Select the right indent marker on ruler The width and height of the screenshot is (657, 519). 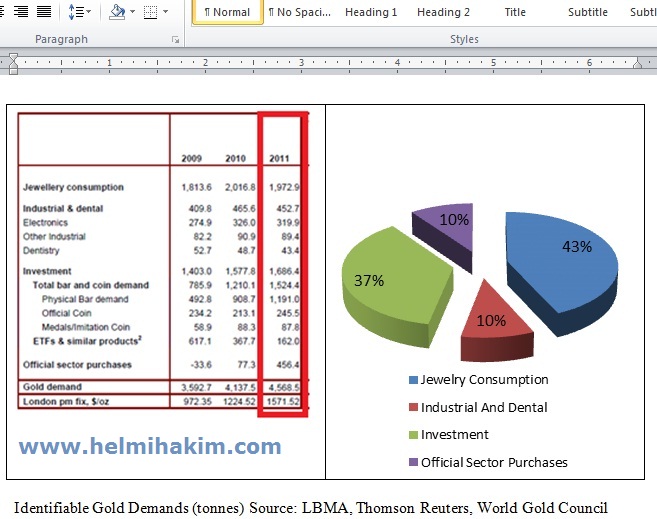tap(637, 64)
